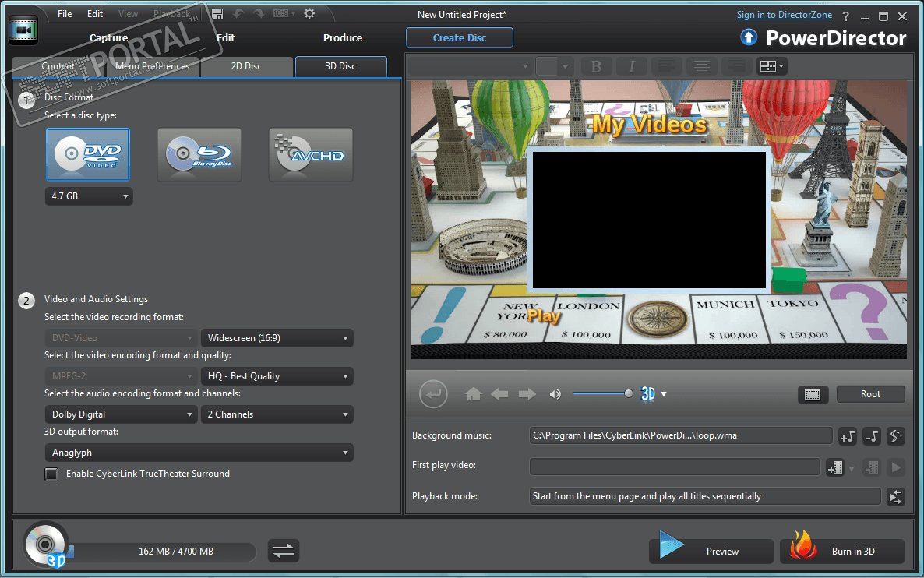
Task: Click the Playback mode text field
Action: 705,496
